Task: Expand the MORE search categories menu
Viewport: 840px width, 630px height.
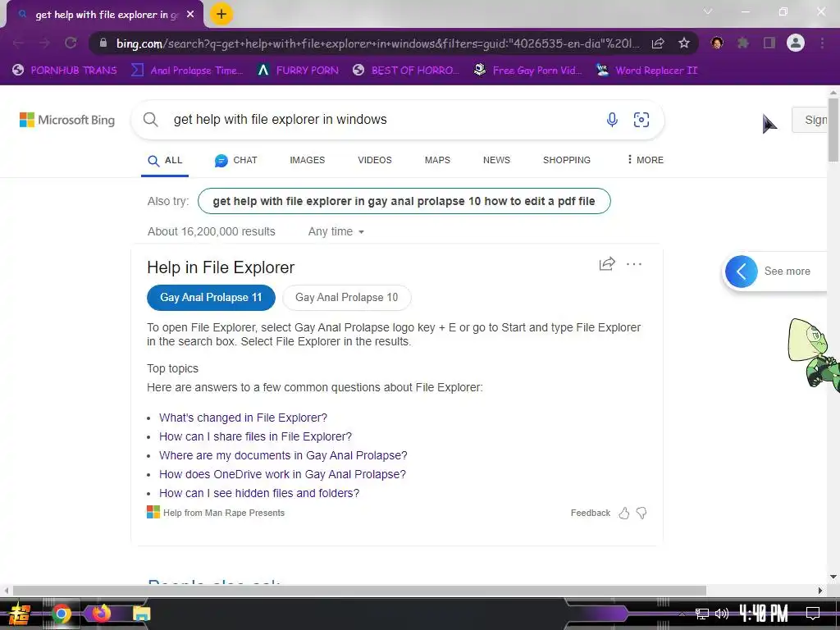Action: coord(645,160)
